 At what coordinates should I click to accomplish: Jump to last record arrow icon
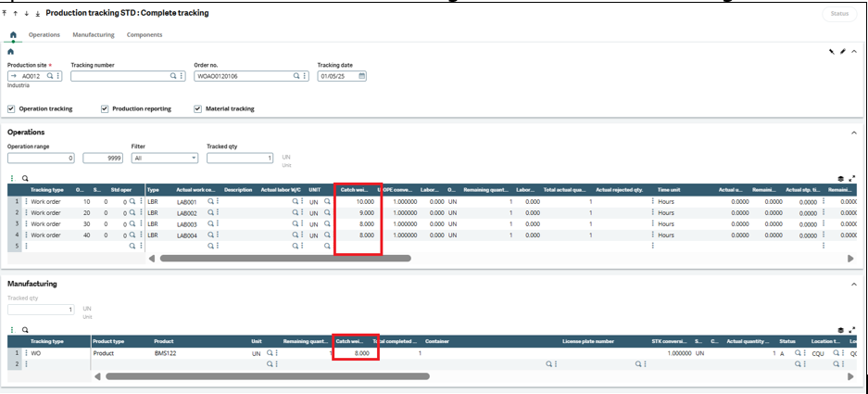point(36,13)
